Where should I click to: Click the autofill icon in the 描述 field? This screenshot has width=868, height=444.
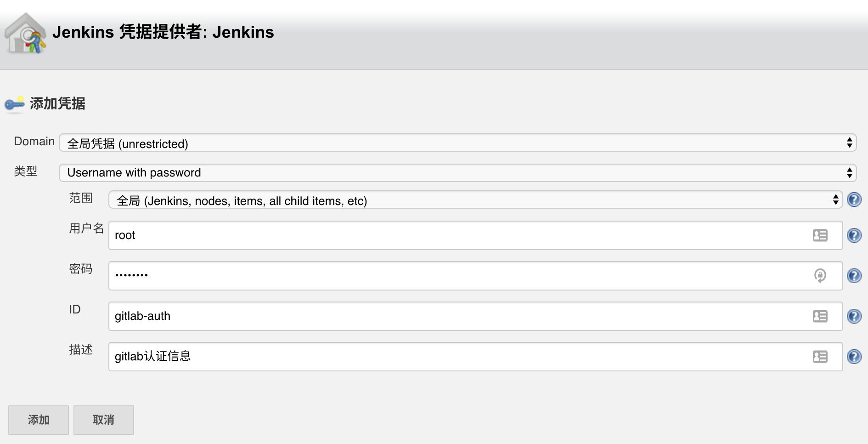click(x=820, y=357)
